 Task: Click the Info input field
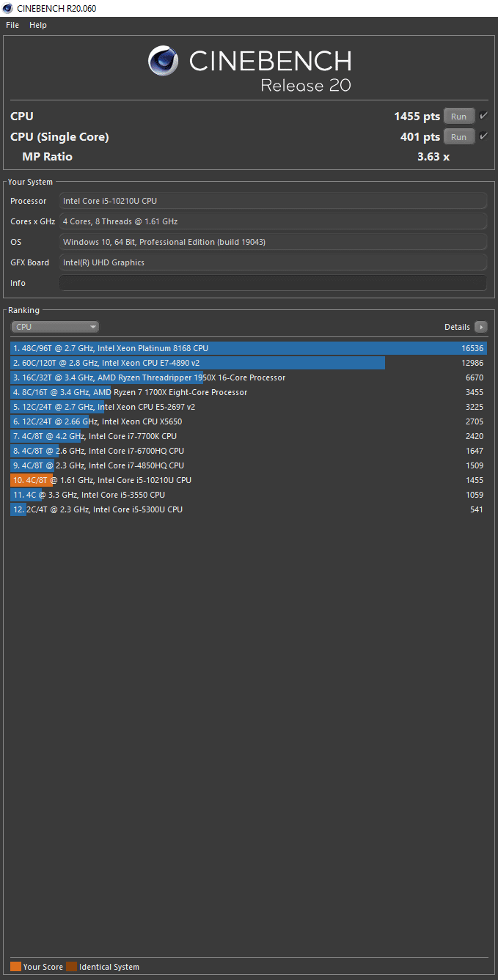pyautogui.click(x=273, y=283)
